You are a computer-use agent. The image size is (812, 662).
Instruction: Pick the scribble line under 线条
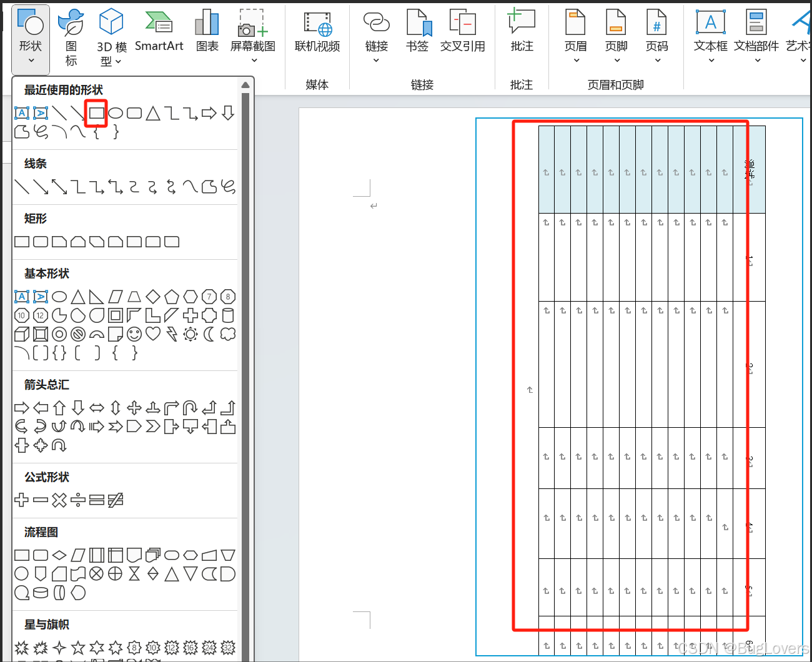tap(228, 186)
